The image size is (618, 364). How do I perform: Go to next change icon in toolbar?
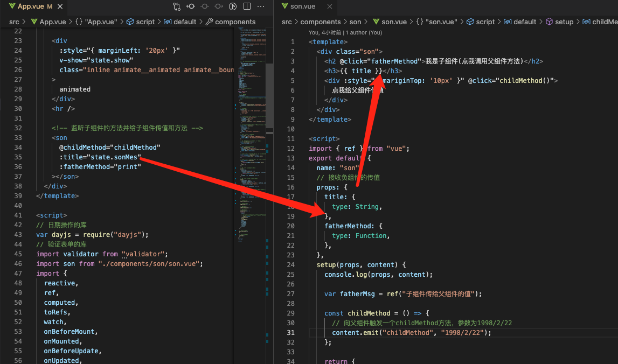[219, 6]
